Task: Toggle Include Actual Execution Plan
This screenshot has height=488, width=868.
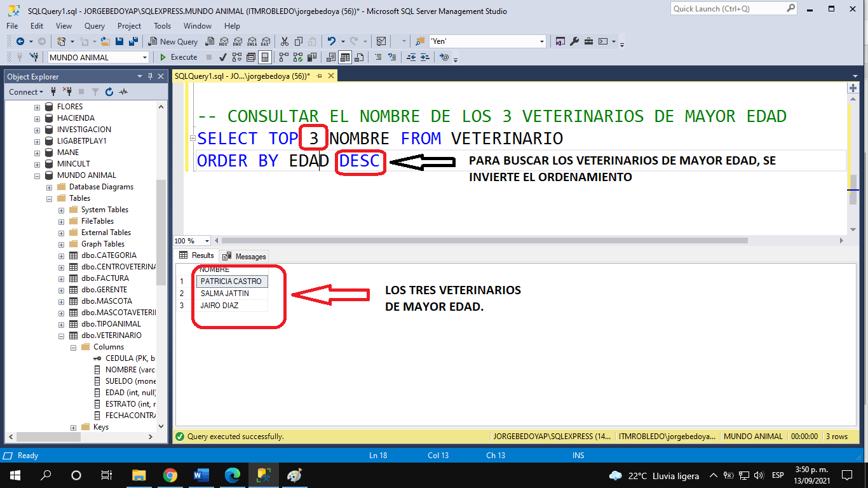Action: point(283,57)
